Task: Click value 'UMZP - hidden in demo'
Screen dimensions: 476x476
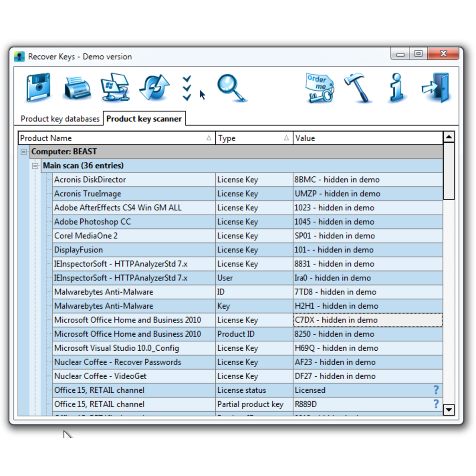Action: 337,194
